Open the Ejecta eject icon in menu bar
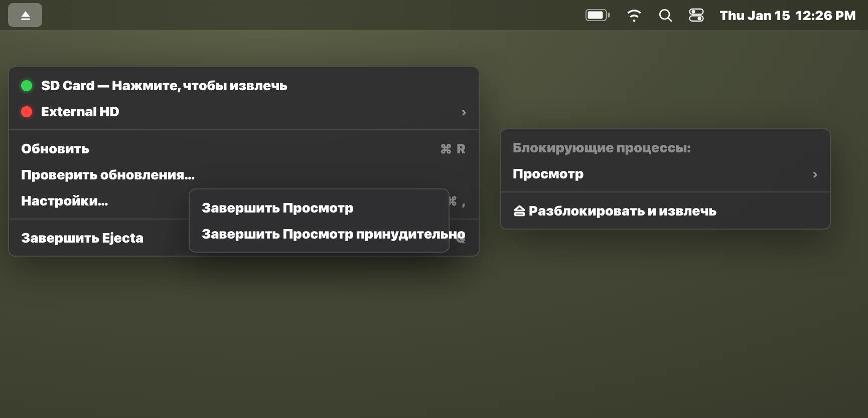868x418 pixels. pyautogui.click(x=25, y=15)
